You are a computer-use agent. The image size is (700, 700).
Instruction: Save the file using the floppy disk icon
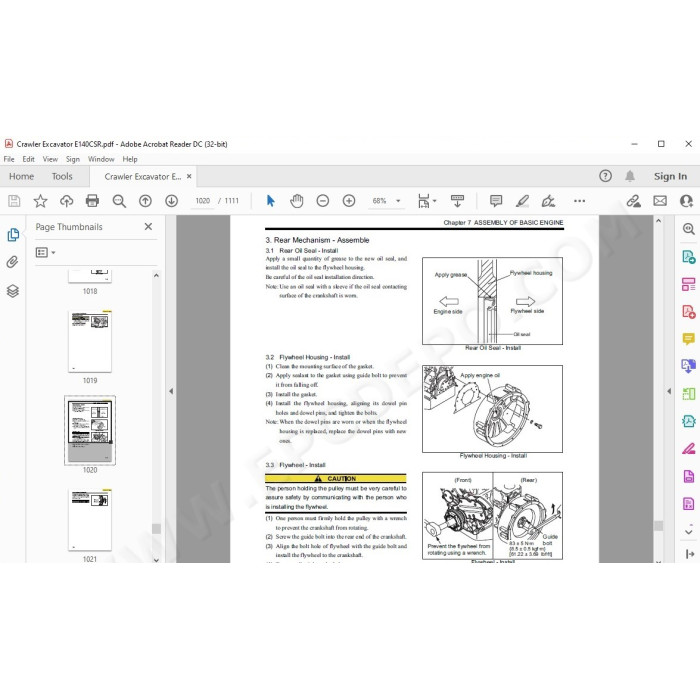[14, 201]
